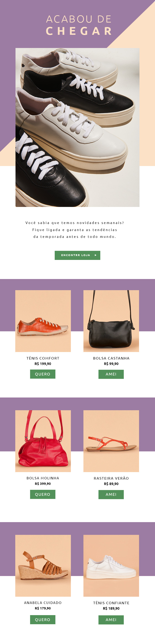The height and width of the screenshot is (644, 155).
Task: Open the orange Tênis Comfort sneaker photo
Action: 43,321
